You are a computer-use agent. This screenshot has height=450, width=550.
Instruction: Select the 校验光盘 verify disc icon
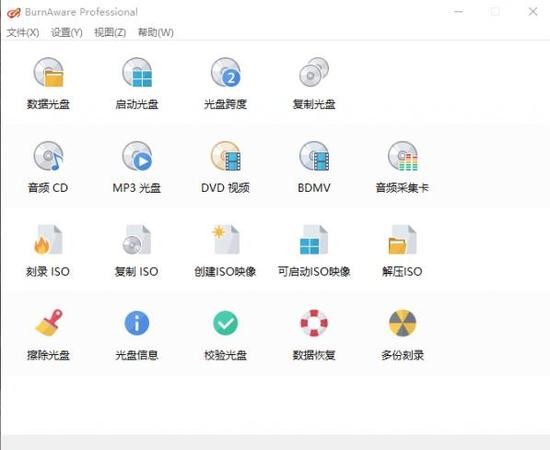tap(226, 323)
